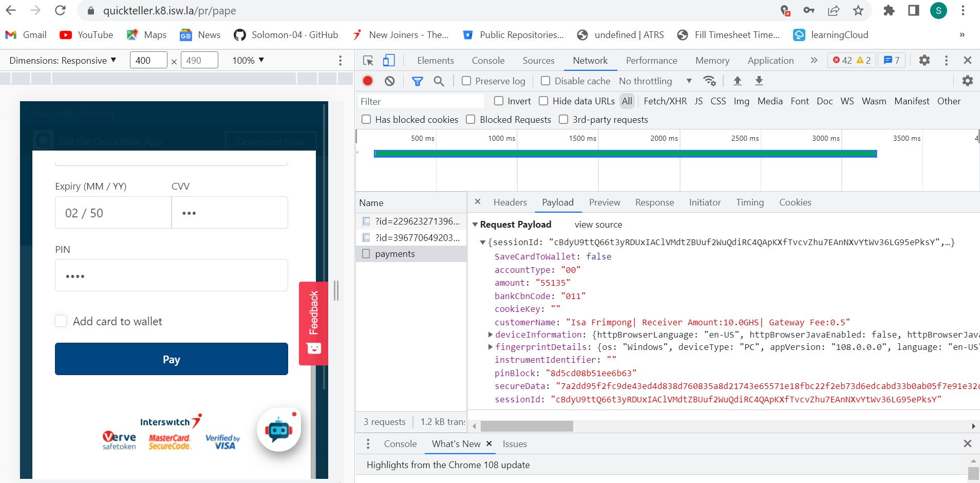Toggle device toolbar icon
Screen dimensions: 980x483
389,61
